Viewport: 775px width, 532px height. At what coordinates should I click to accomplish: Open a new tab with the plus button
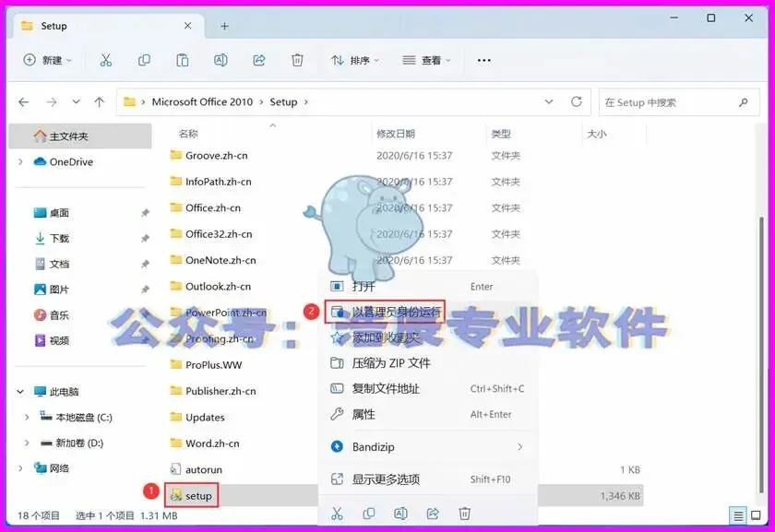point(224,26)
